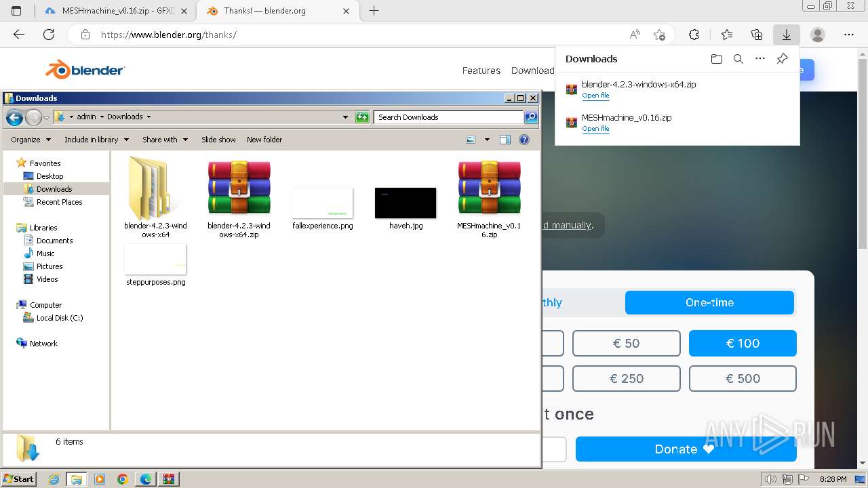Select Desktop in Favorites tree
The height and width of the screenshot is (488, 868).
pos(50,176)
